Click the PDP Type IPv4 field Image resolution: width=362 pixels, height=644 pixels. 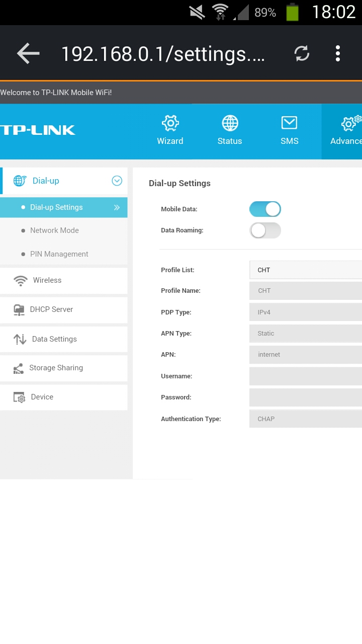coord(306,312)
